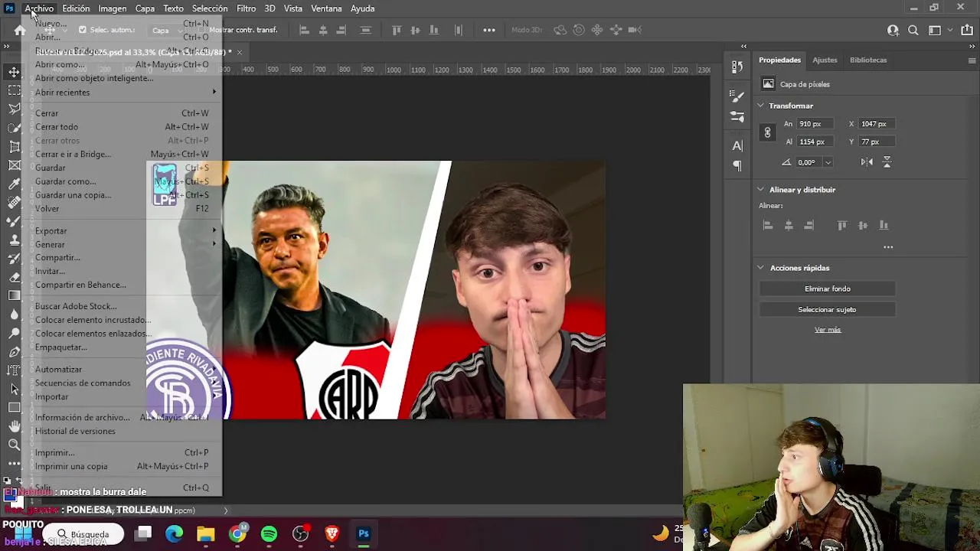Click the Eliminar fondo button
980x551 pixels.
(x=828, y=289)
